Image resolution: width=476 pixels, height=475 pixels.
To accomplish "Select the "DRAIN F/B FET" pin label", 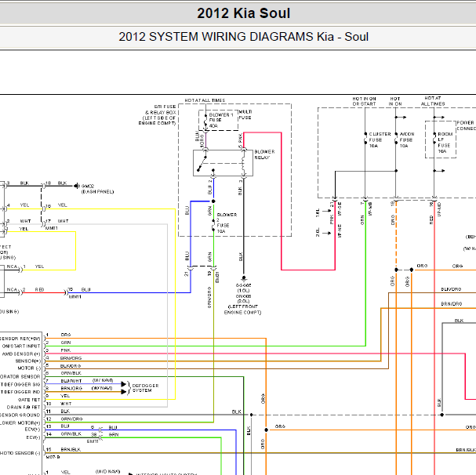I will pyautogui.click(x=24, y=408).
